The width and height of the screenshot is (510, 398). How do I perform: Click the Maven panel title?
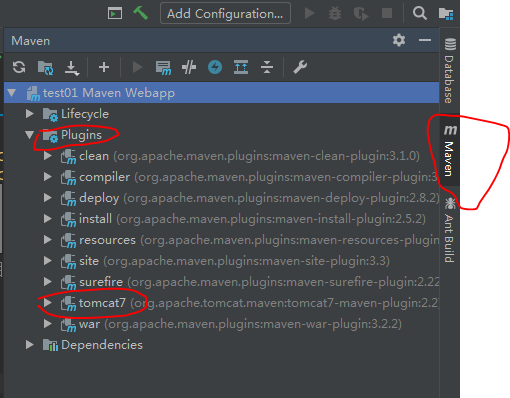[x=31, y=41]
